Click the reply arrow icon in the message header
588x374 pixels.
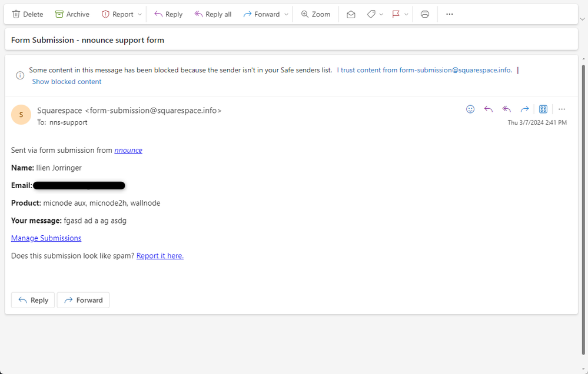[x=489, y=109]
